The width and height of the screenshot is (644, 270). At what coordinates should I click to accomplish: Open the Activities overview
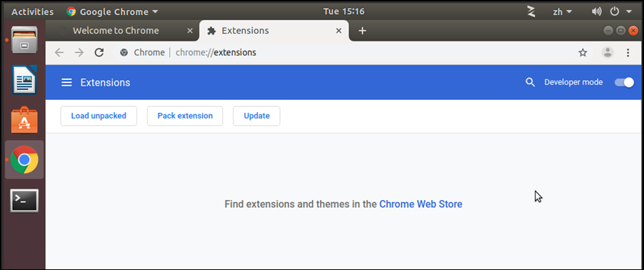point(32,11)
